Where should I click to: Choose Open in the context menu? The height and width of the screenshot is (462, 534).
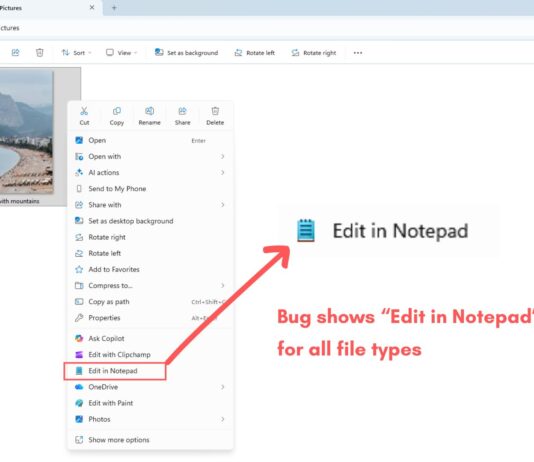pyautogui.click(x=150, y=140)
